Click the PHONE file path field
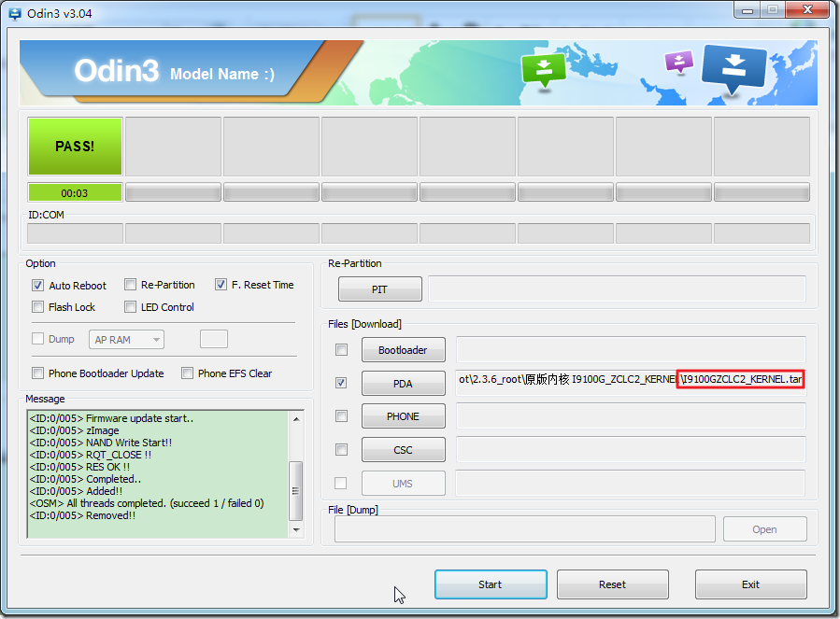The width and height of the screenshot is (840, 619). (x=631, y=416)
